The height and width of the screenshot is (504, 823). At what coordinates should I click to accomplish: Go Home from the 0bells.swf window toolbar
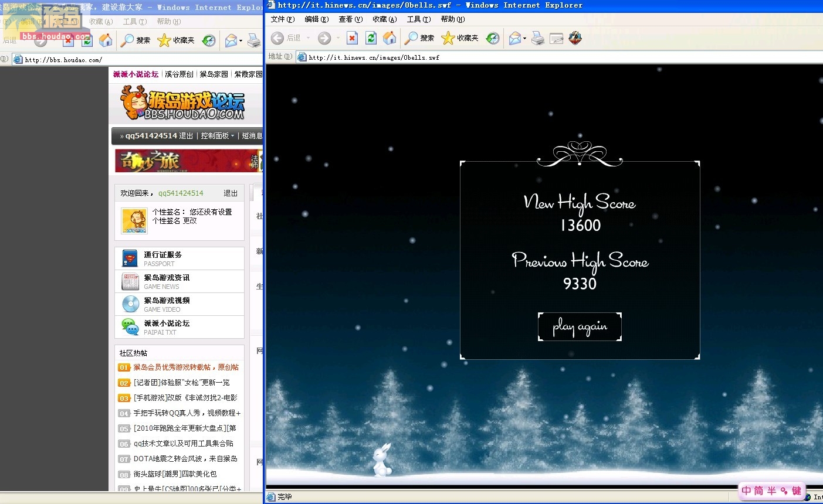(390, 38)
